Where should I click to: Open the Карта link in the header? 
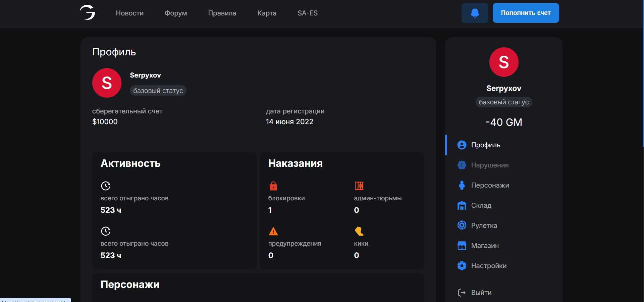[x=267, y=13]
